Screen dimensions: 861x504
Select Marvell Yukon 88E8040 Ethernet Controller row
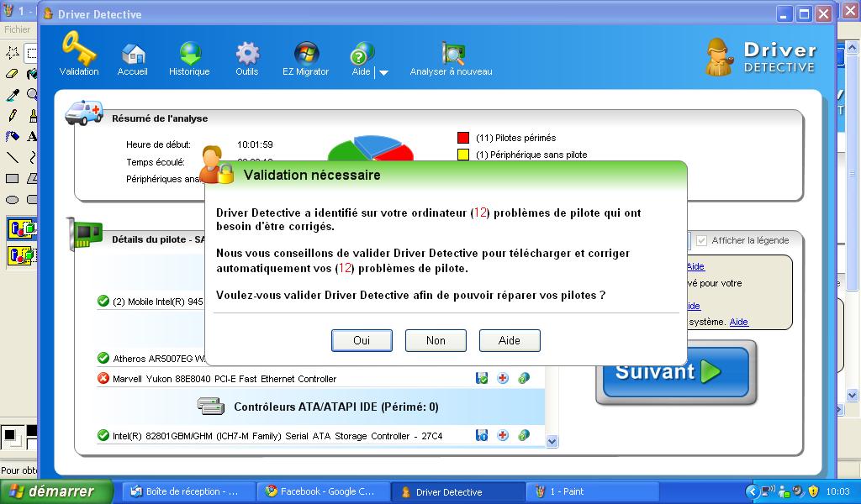point(320,378)
